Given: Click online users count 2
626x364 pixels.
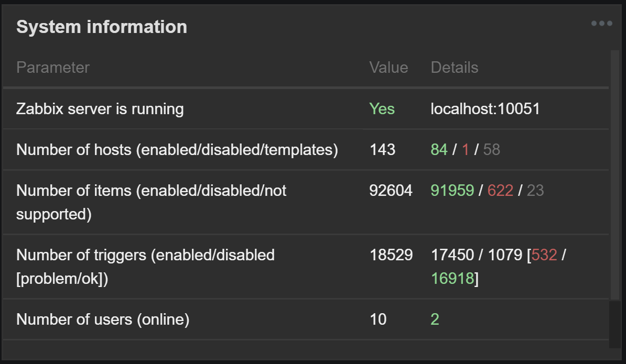Looking at the screenshot, I should click(x=435, y=319).
